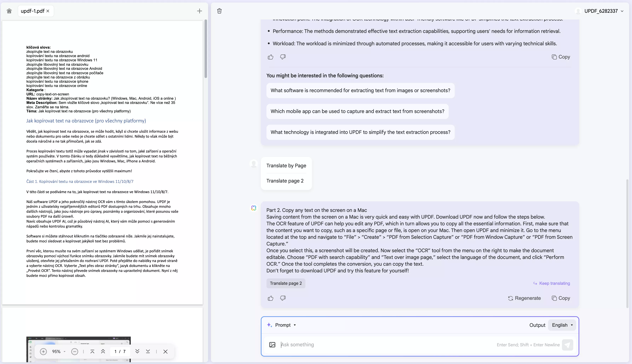The image size is (632, 364).
Task: Regenerate the AI response
Action: tap(524, 298)
